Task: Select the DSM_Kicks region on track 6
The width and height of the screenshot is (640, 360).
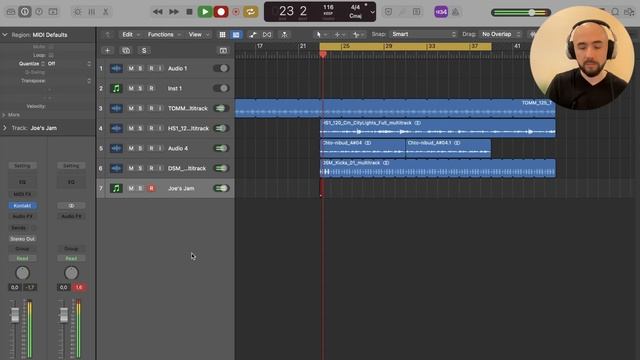Action: (x=438, y=168)
